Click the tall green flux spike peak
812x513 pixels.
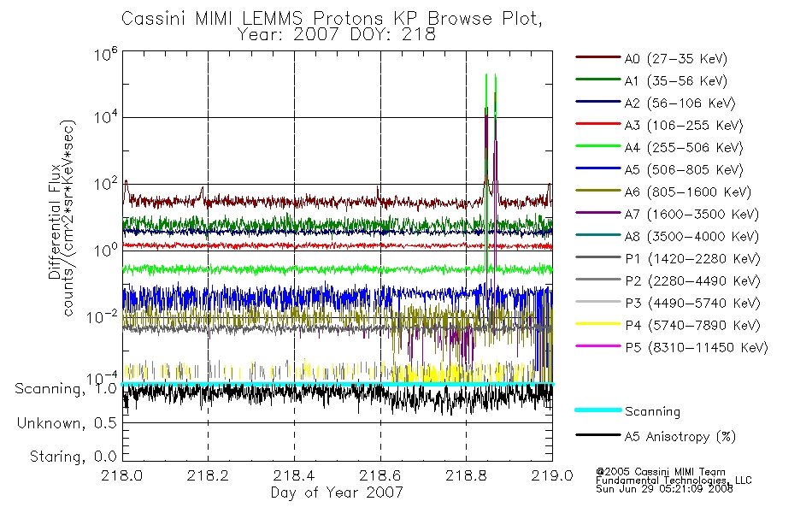[x=486, y=75]
